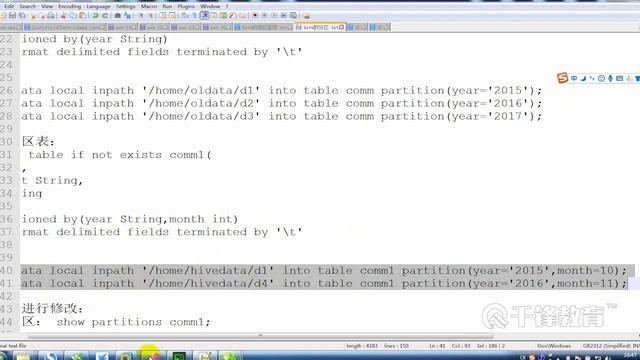Toggle synchronized vertical scrolling icon

tap(162, 16)
